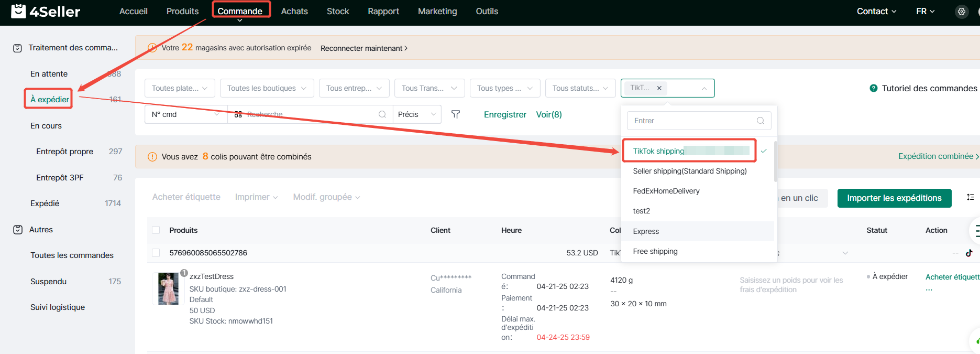Expand the Modif. groupée dropdown

(x=326, y=197)
